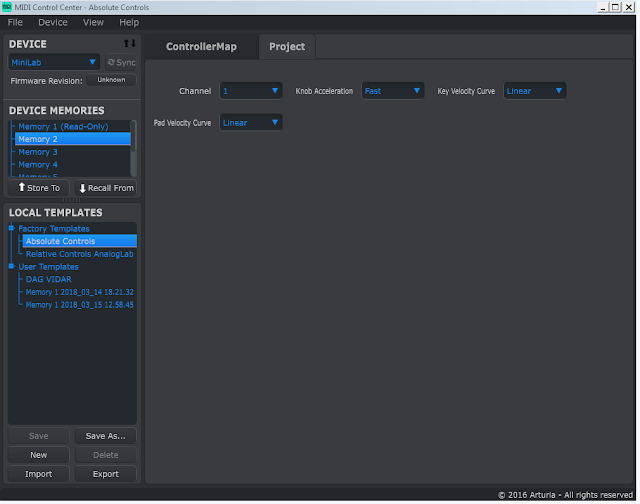Minimize the MIDI Control Center window
Screen dimensions: 640x504
click(602, 7)
